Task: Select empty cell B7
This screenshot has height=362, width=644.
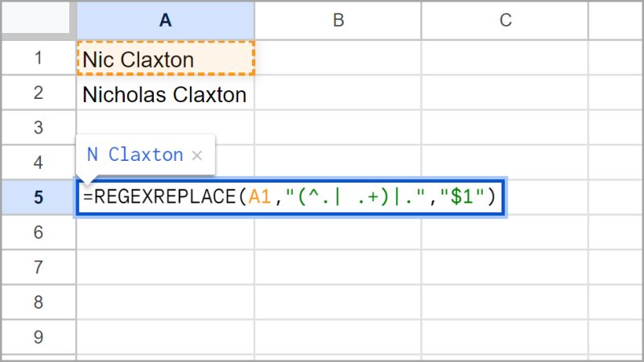Action: coord(338,267)
